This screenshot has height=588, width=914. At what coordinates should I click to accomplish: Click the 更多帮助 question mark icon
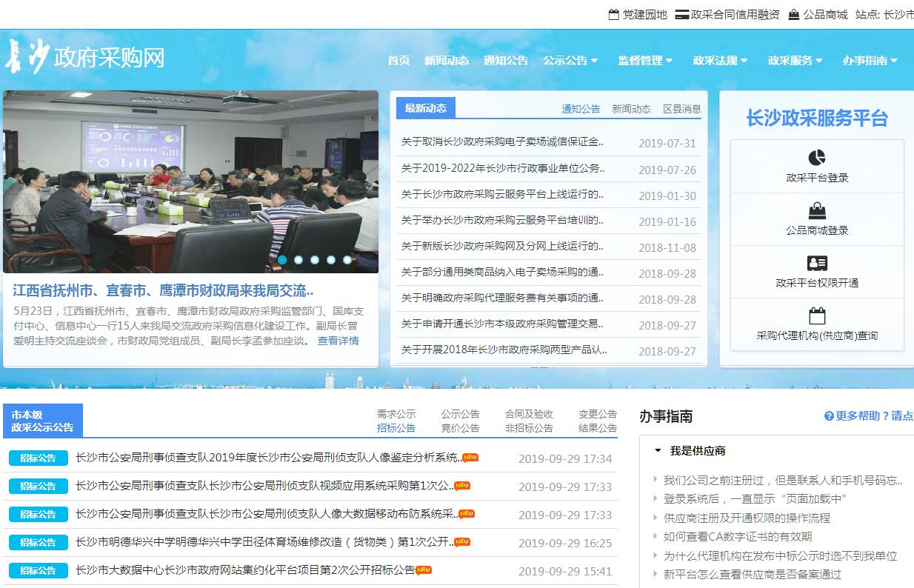tap(829, 416)
